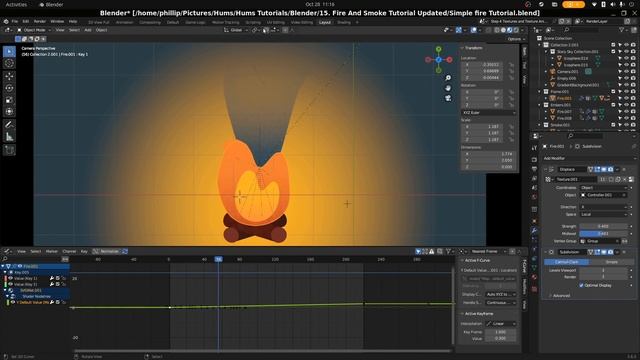640x360 pixels.
Task: Select the Add Cube tool
Action: click(9, 150)
